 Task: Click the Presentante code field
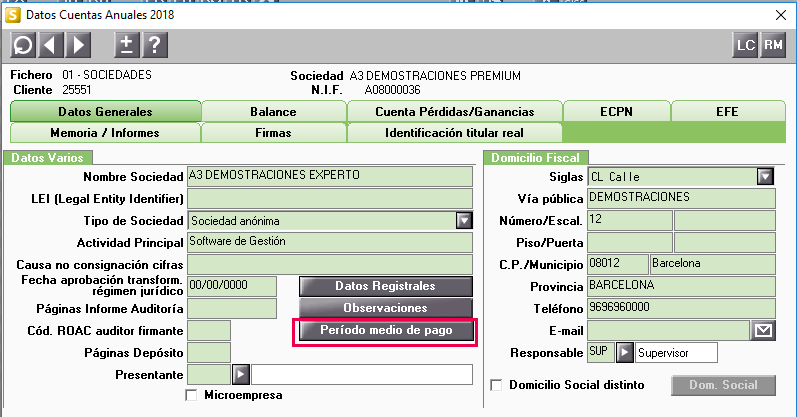click(209, 375)
